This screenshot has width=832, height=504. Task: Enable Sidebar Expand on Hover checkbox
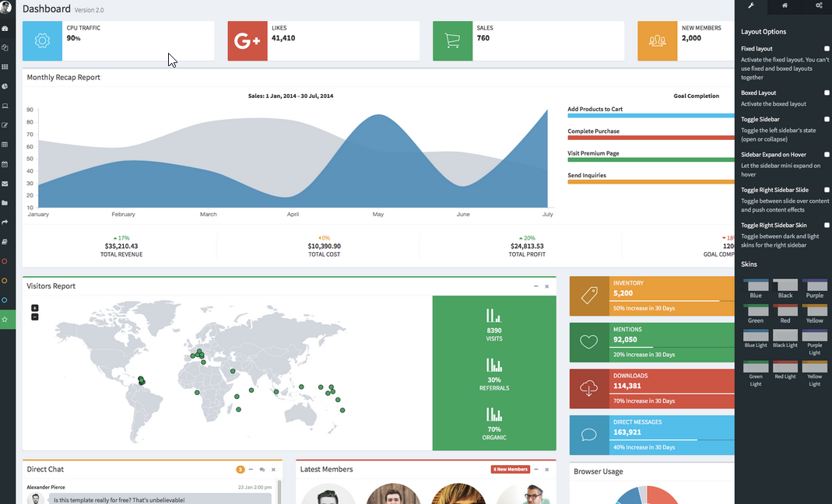827,155
